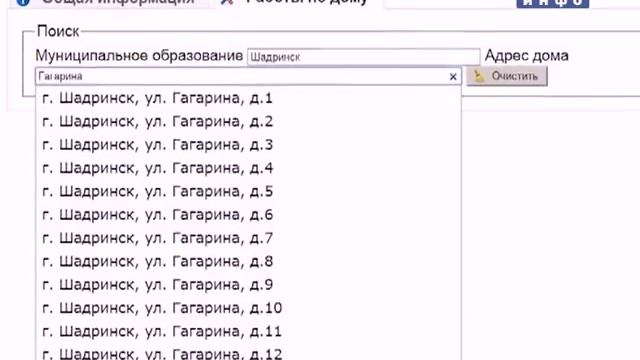Focus the Муниципальное образование input with Шадринск

363,57
